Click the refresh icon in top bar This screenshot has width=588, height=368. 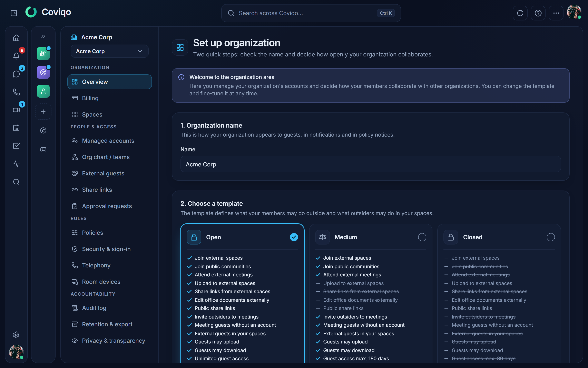tap(520, 13)
